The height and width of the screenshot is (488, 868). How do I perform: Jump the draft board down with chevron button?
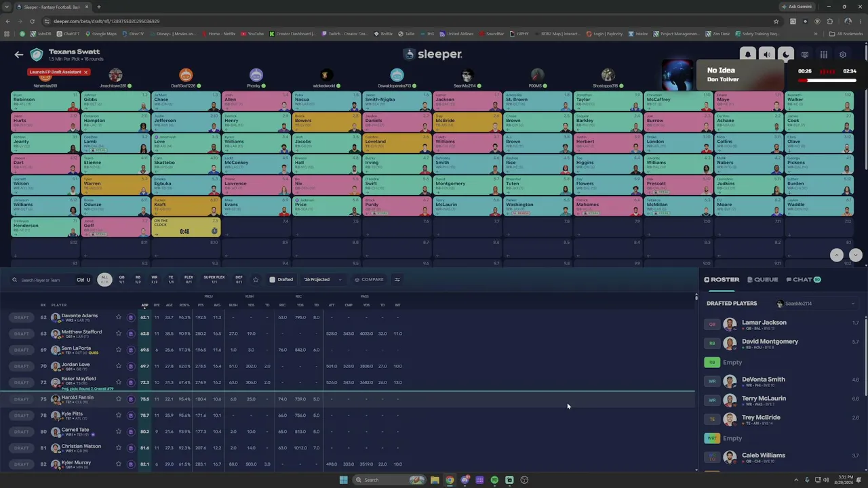[856, 255]
